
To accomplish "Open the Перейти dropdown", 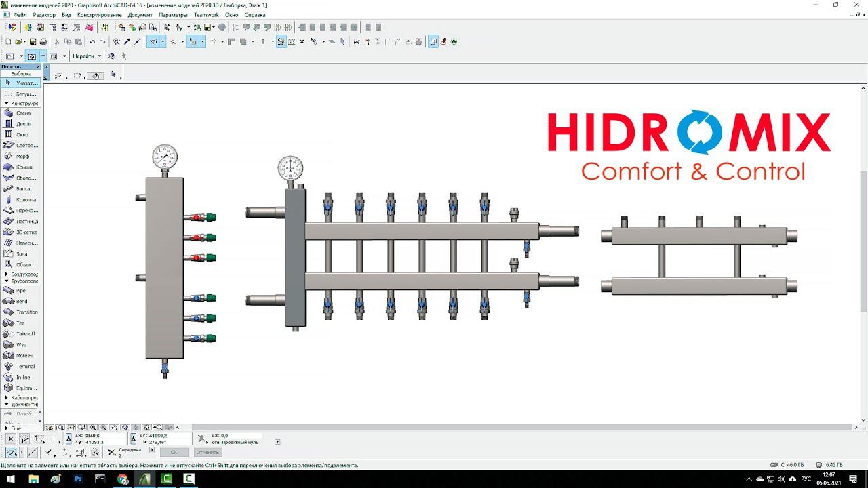I will pyautogui.click(x=86, y=56).
